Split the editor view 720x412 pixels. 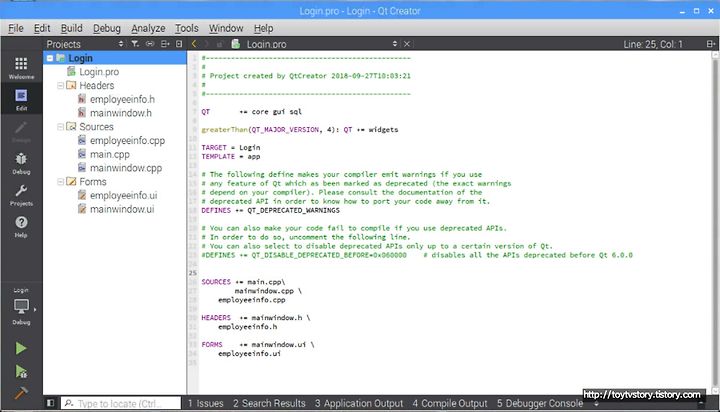click(x=710, y=44)
